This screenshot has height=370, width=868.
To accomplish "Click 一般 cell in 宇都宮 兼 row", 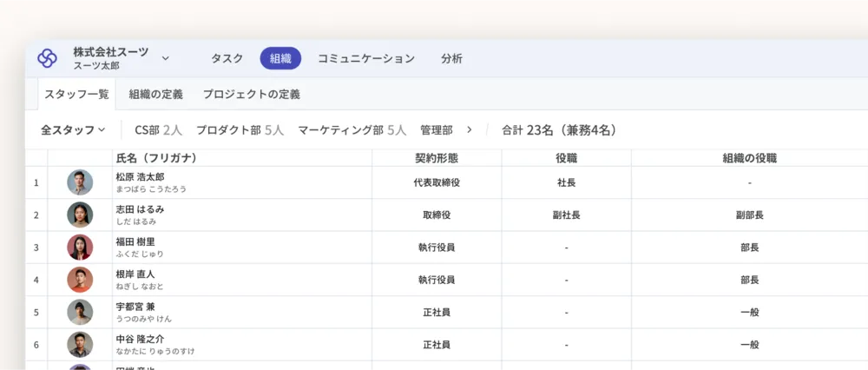I will click(750, 313).
